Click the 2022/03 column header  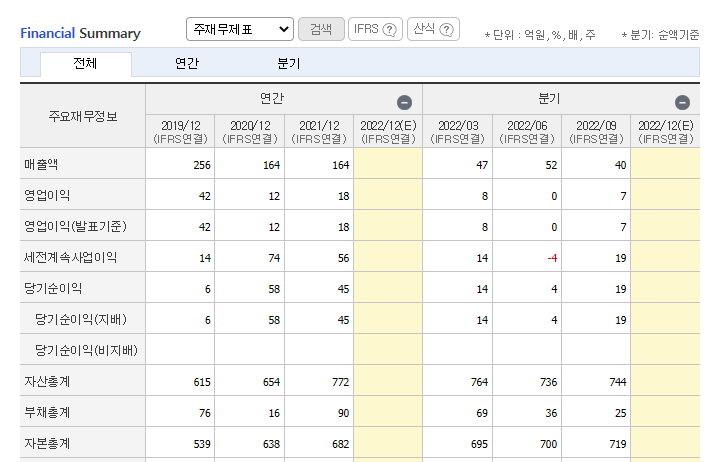point(458,132)
